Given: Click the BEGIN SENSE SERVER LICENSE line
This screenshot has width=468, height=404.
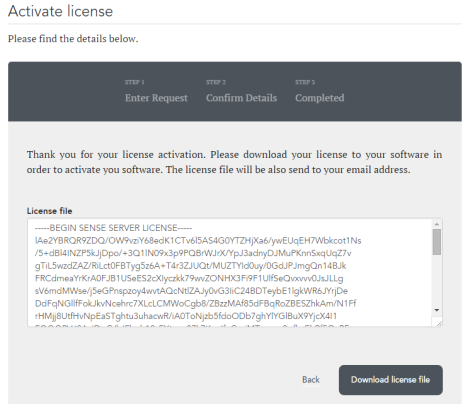Looking at the screenshot, I should (x=113, y=228).
